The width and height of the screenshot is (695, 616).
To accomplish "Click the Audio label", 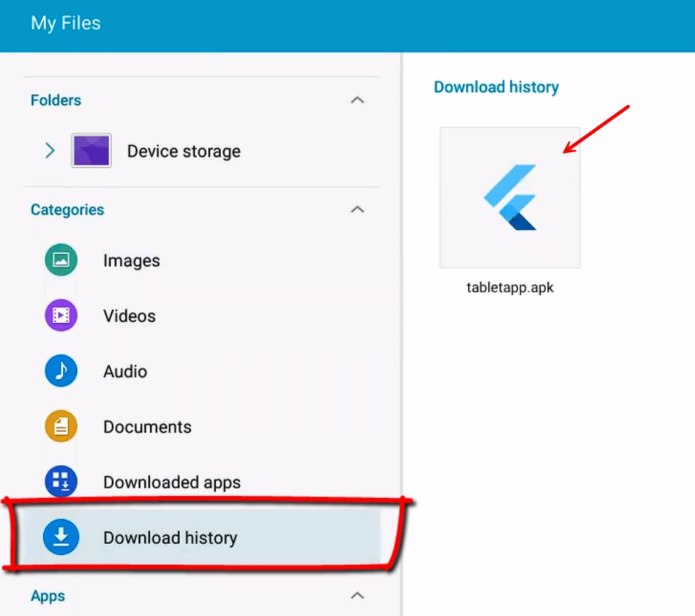I will 125,372.
